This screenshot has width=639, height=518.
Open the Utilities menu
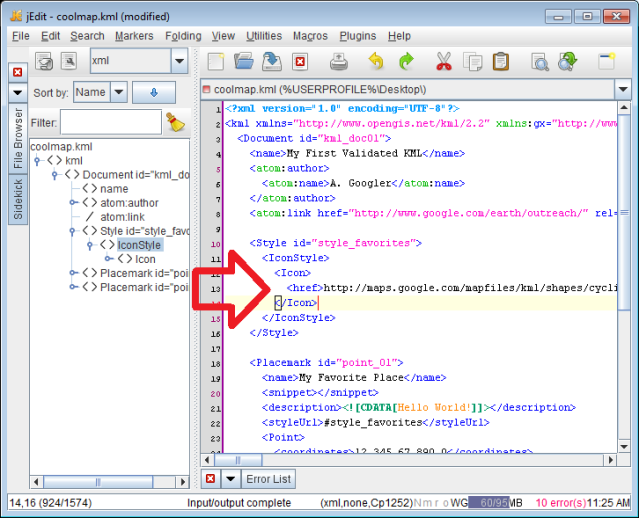264,36
